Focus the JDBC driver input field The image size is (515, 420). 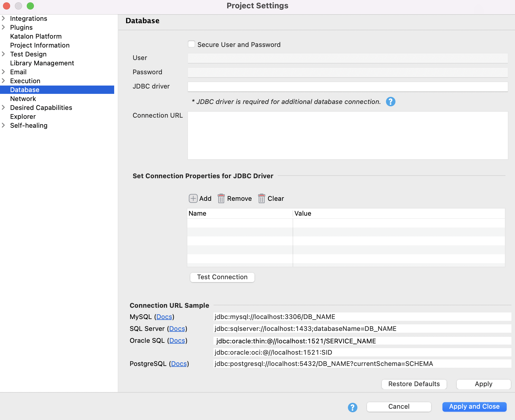pos(347,87)
